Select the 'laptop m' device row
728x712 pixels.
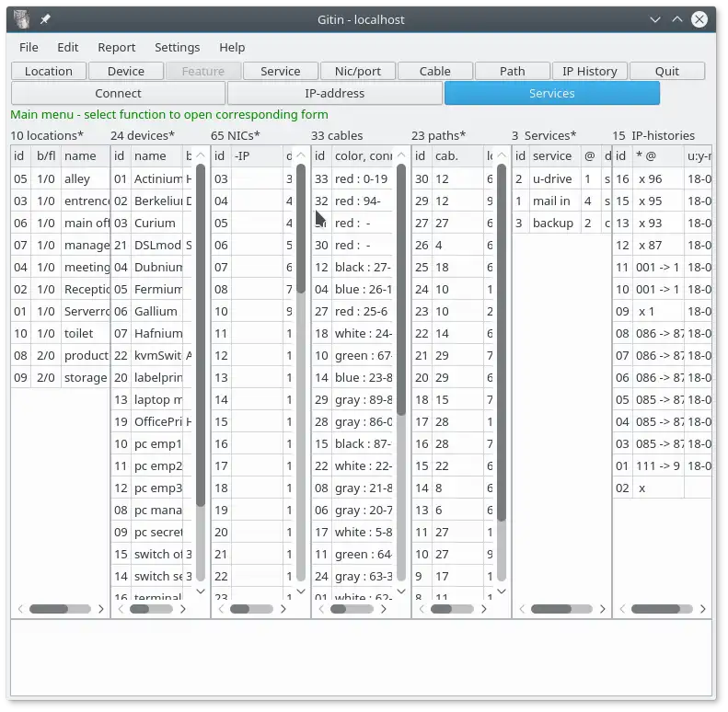(x=152, y=400)
